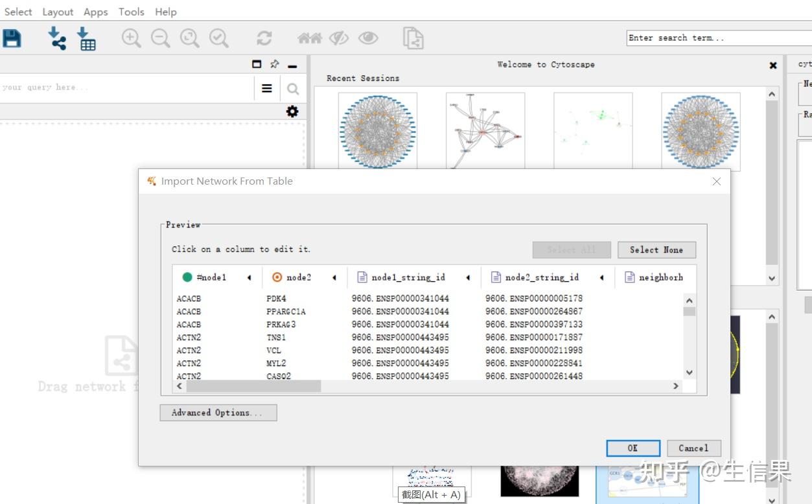The width and height of the screenshot is (812, 504).
Task: Open the network search options menu icon
Action: point(267,88)
